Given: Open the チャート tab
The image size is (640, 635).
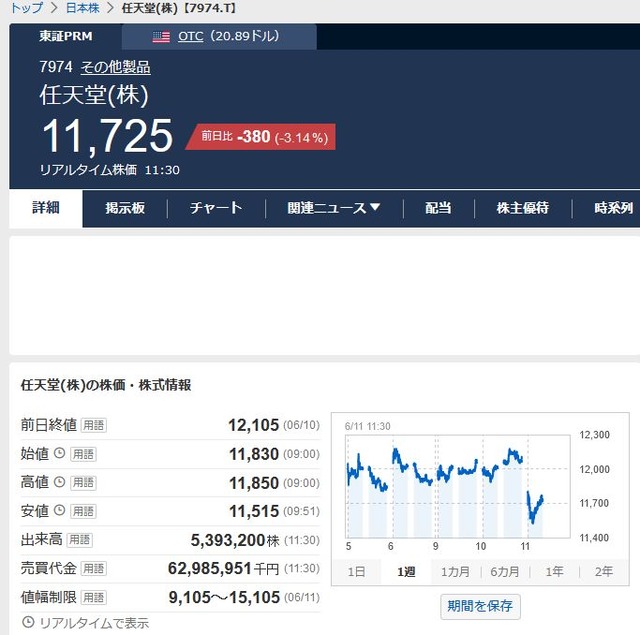Looking at the screenshot, I should (216, 208).
